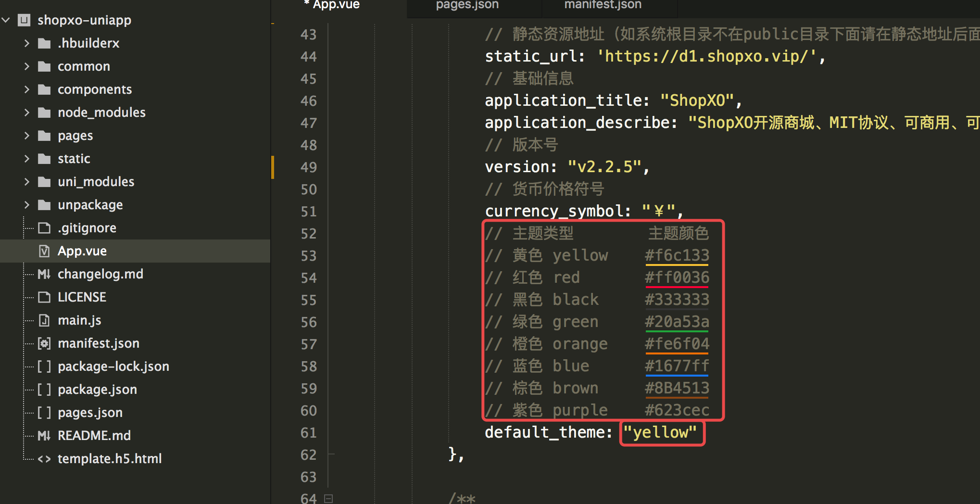Image resolution: width=980 pixels, height=504 pixels.
Task: Switch to the pages.json tab
Action: pyautogui.click(x=467, y=5)
